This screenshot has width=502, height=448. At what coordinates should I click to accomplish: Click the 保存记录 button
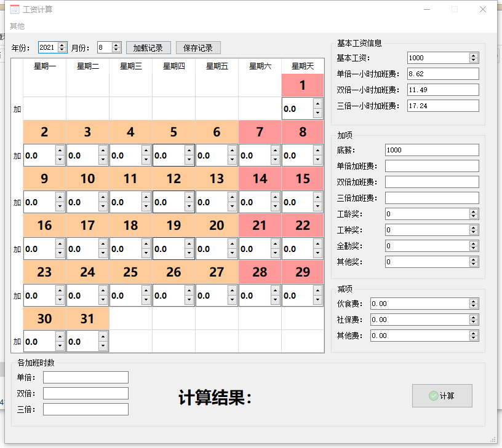tap(197, 48)
